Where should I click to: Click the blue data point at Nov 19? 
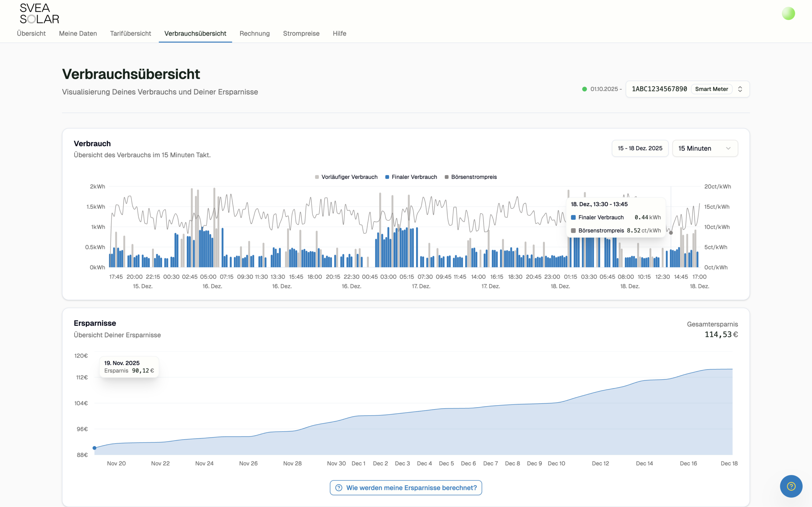[95, 448]
